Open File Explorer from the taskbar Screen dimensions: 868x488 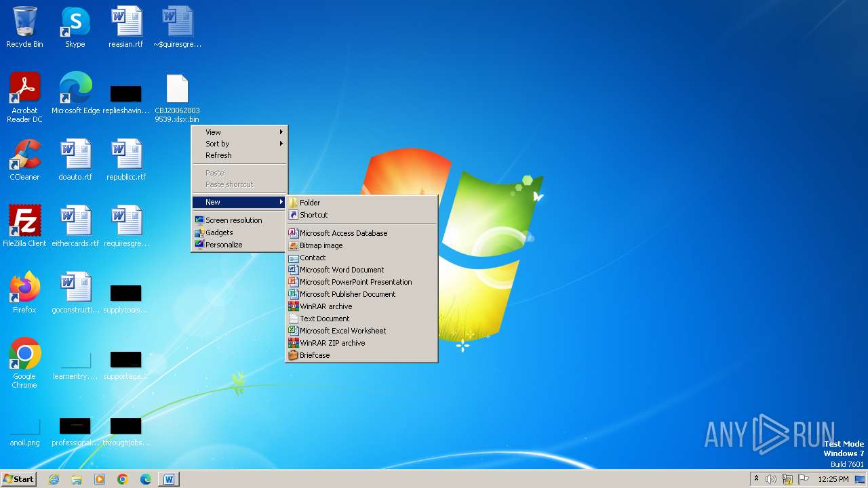(77, 479)
